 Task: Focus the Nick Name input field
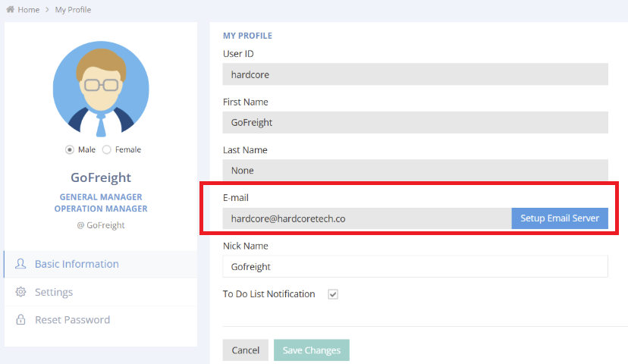point(415,266)
